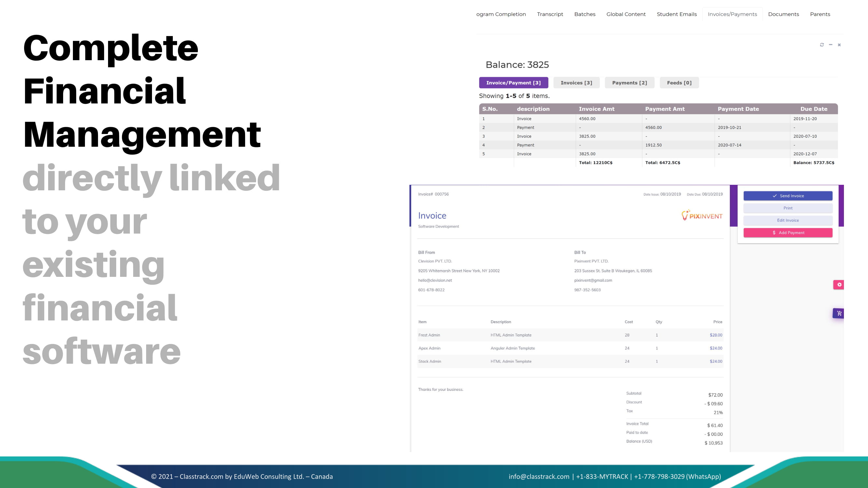Select the Feeds [0] filter
The height and width of the screenshot is (488, 868).
click(679, 83)
